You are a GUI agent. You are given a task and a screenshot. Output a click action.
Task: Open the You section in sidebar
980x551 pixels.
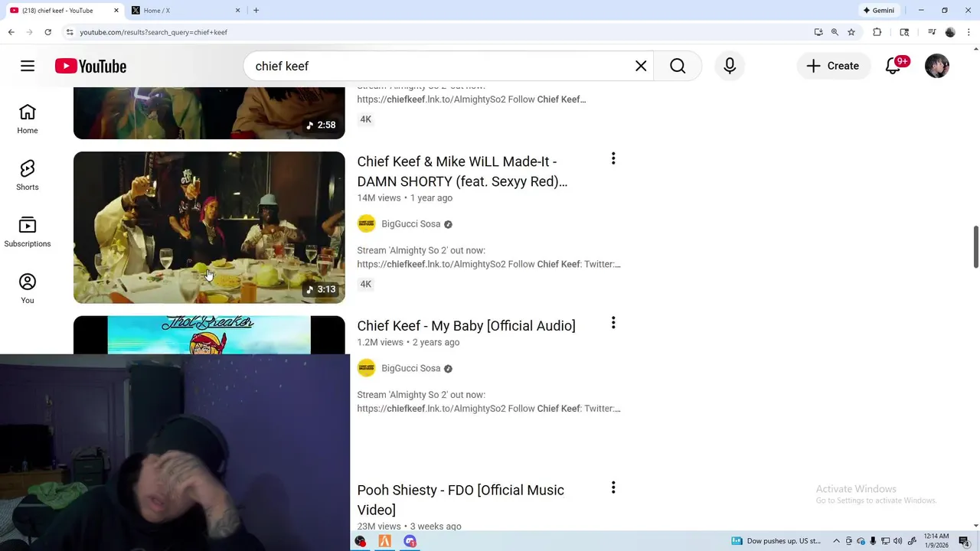pos(28,289)
